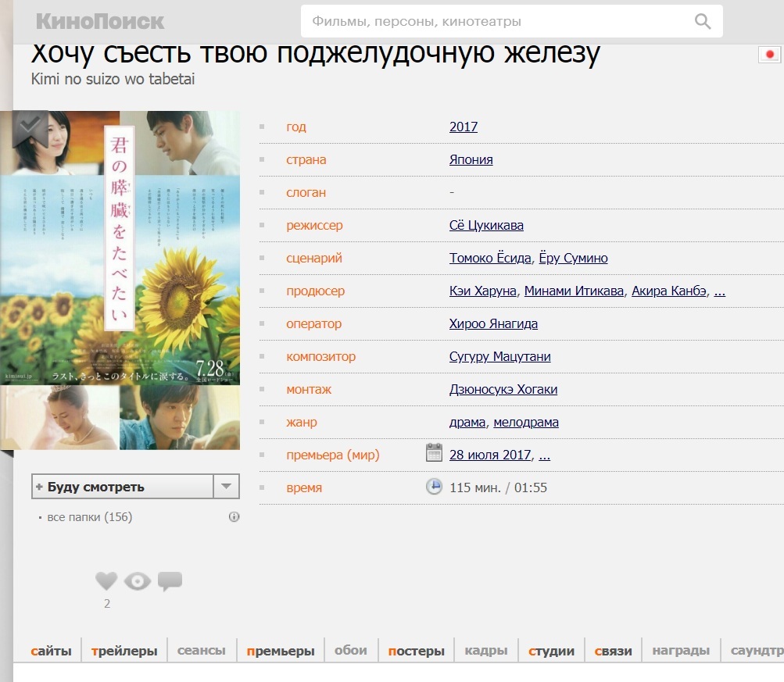Open country Япония link
Image resolution: width=784 pixels, height=682 pixels.
pos(471,159)
